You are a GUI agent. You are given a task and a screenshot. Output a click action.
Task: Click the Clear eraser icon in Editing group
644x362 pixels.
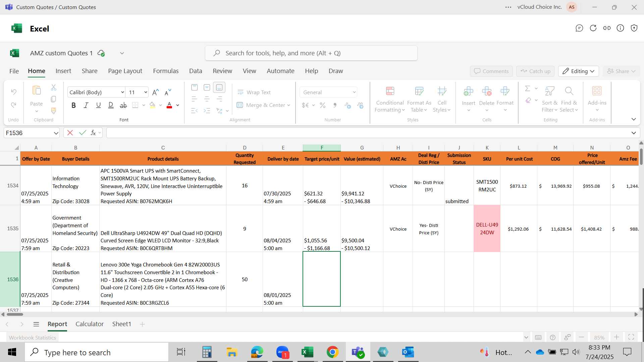click(528, 100)
